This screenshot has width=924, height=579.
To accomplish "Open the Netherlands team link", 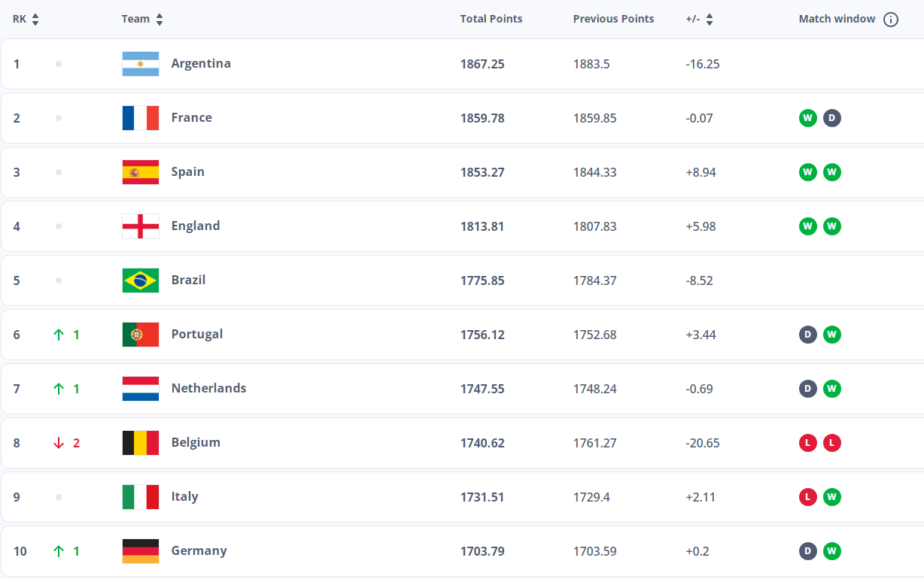I will point(209,388).
